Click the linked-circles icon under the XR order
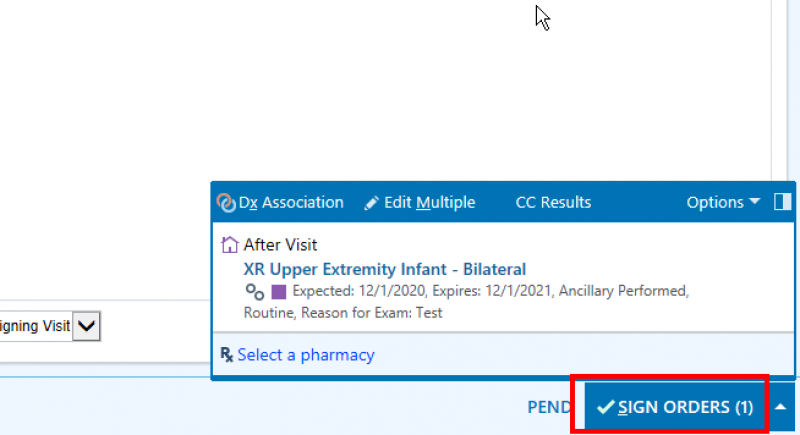 point(255,292)
